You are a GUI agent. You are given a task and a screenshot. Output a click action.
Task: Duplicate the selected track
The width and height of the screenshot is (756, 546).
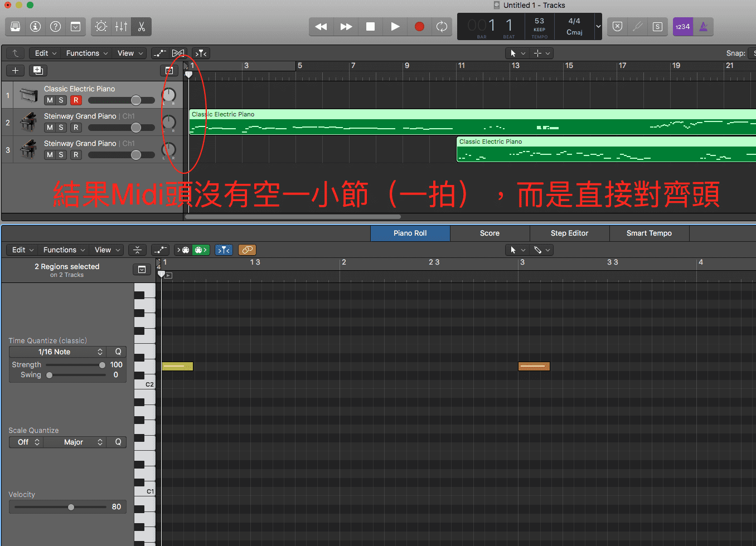click(38, 70)
